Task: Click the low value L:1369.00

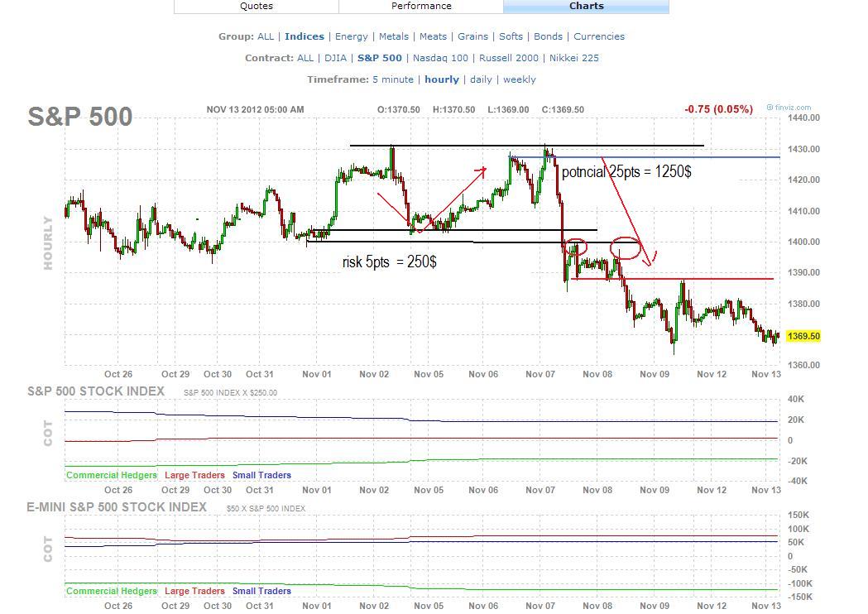Action: pos(508,109)
